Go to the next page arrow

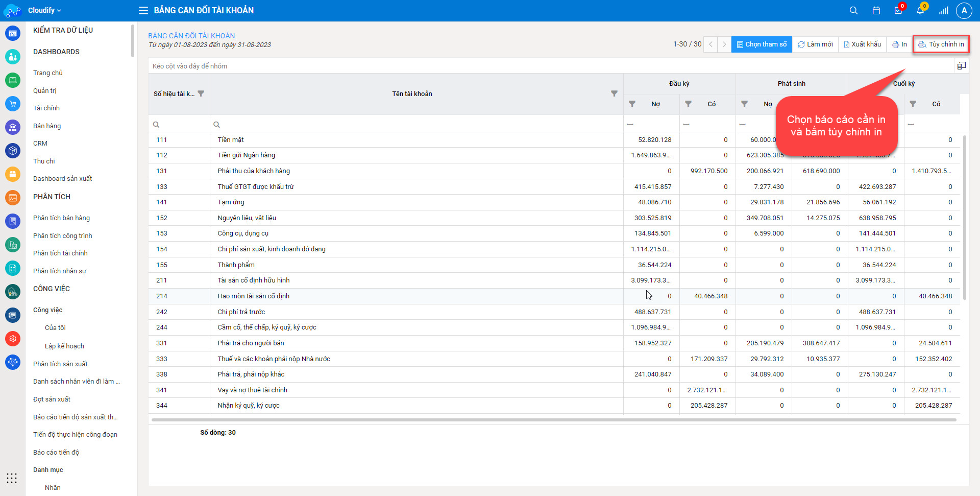pos(724,44)
